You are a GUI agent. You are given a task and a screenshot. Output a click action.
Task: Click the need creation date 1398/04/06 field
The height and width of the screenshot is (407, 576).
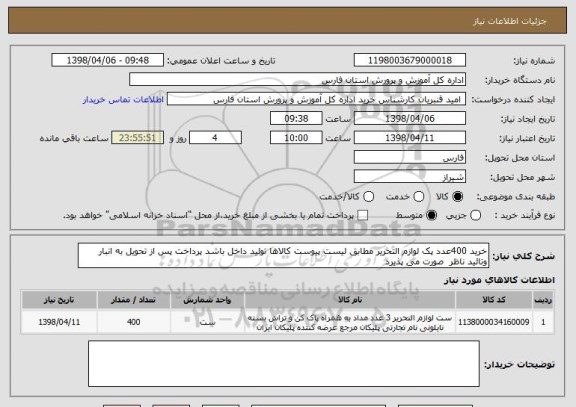click(410, 119)
